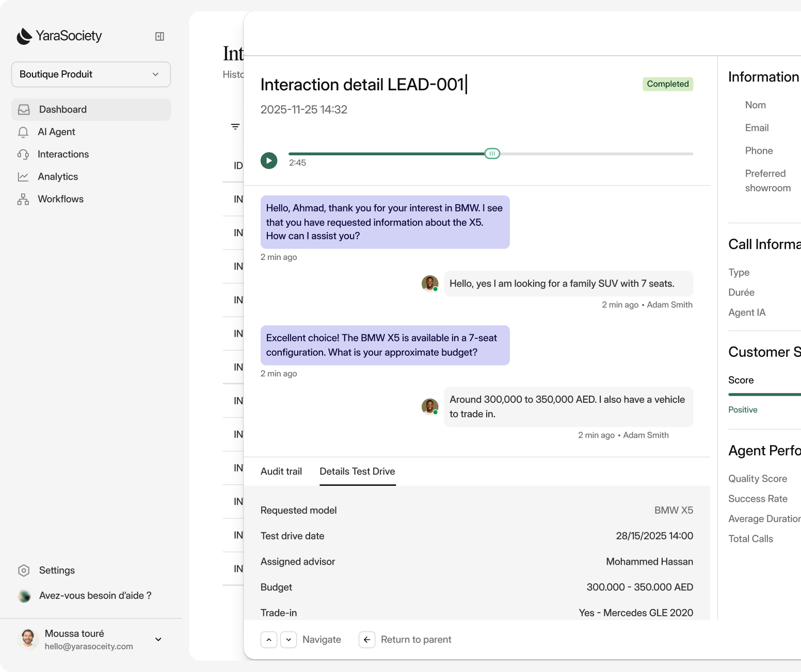The height and width of the screenshot is (672, 801).
Task: Click the Analytics chart icon
Action: coord(23,177)
